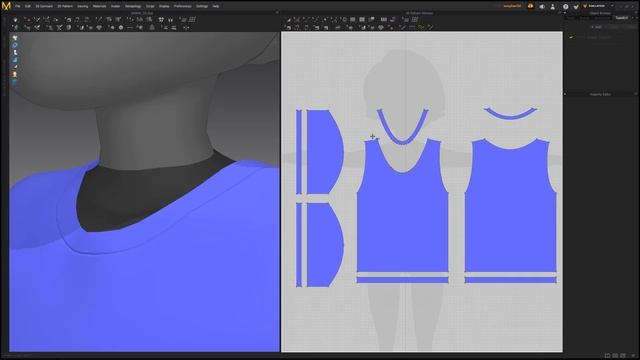
Task: Open the Simulation mode dropdown
Action: point(598,6)
